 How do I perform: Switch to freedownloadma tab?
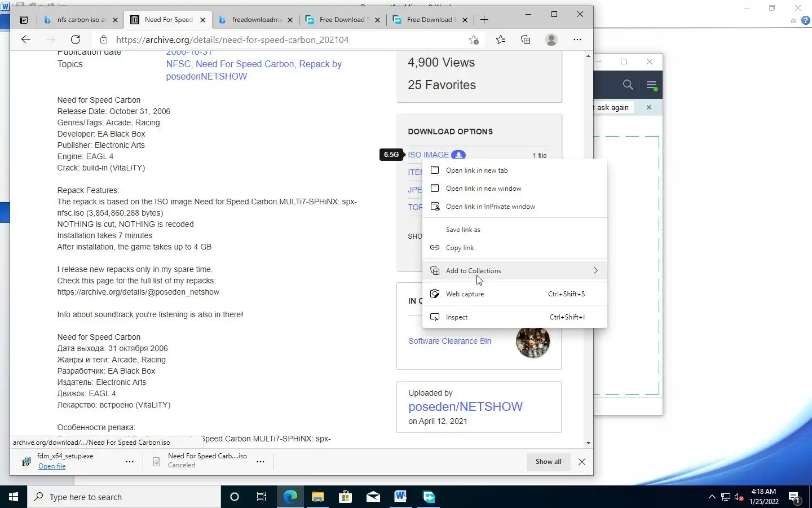255,20
